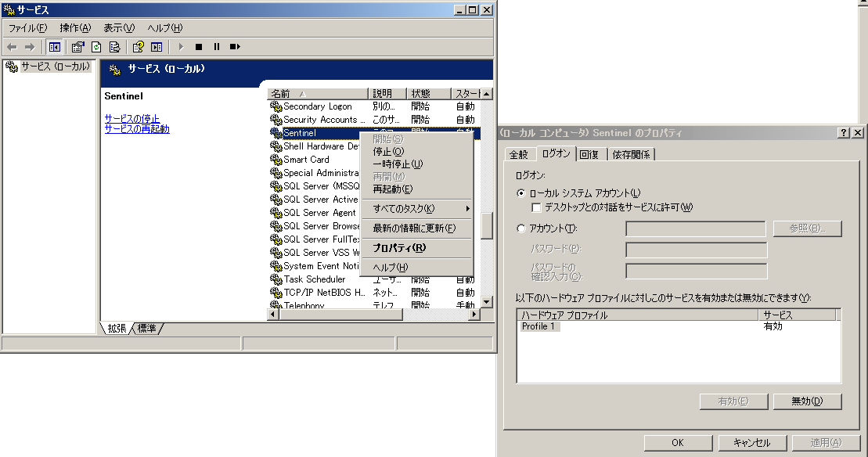Click the Properties toolbar icon

78,47
